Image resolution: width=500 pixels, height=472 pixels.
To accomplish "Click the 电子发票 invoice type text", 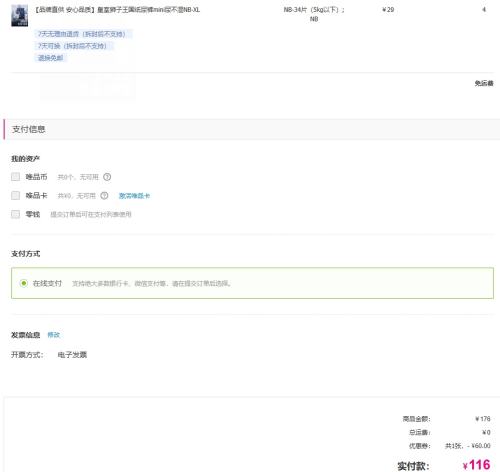I will click(72, 355).
